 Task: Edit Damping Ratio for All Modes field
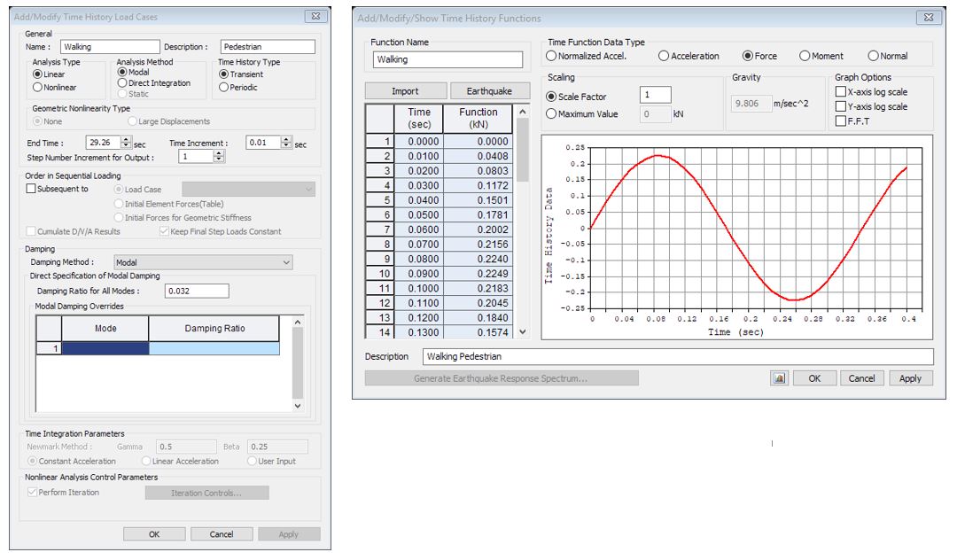(x=197, y=291)
